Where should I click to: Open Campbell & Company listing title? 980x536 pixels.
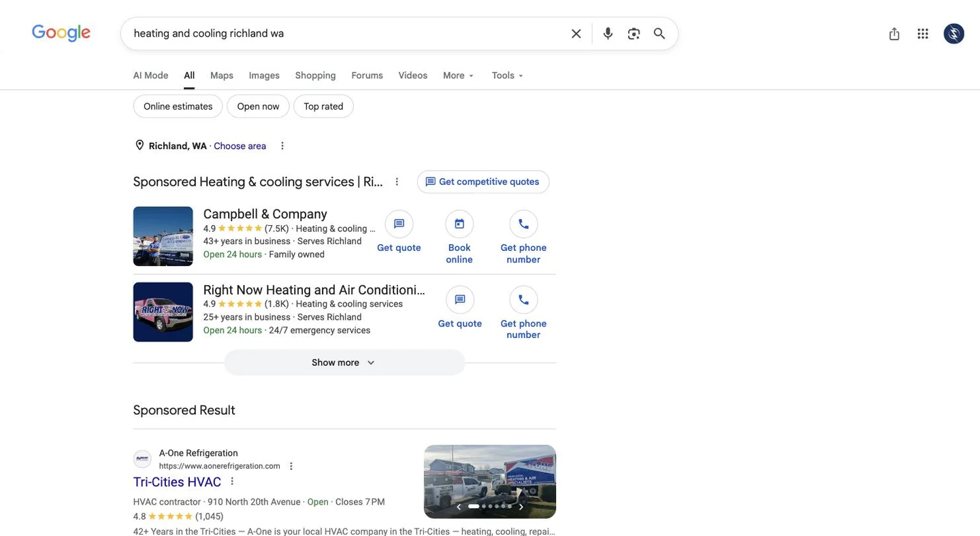click(265, 214)
